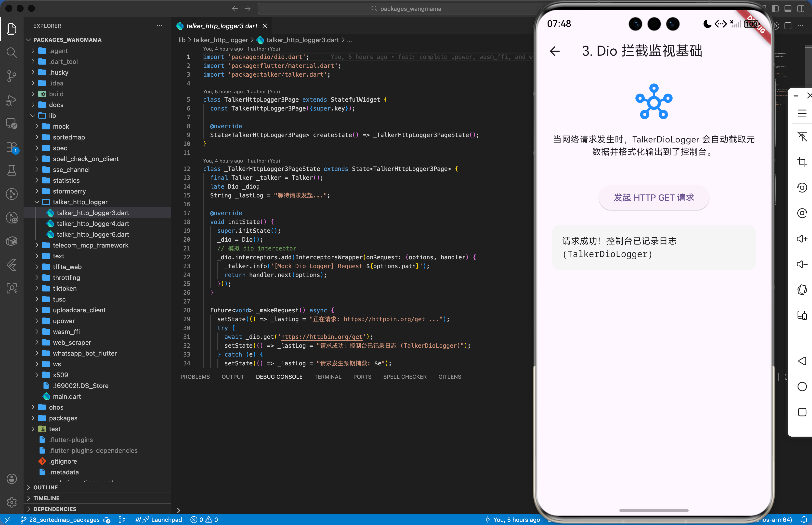Open the Testing flask icon view
This screenshot has width=812, height=525.
(x=12, y=170)
